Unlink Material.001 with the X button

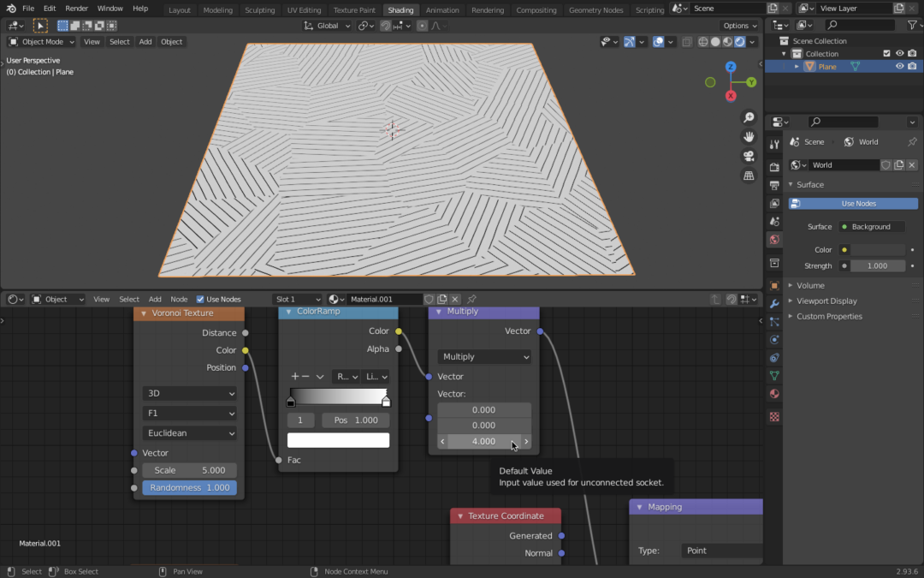pyautogui.click(x=454, y=299)
